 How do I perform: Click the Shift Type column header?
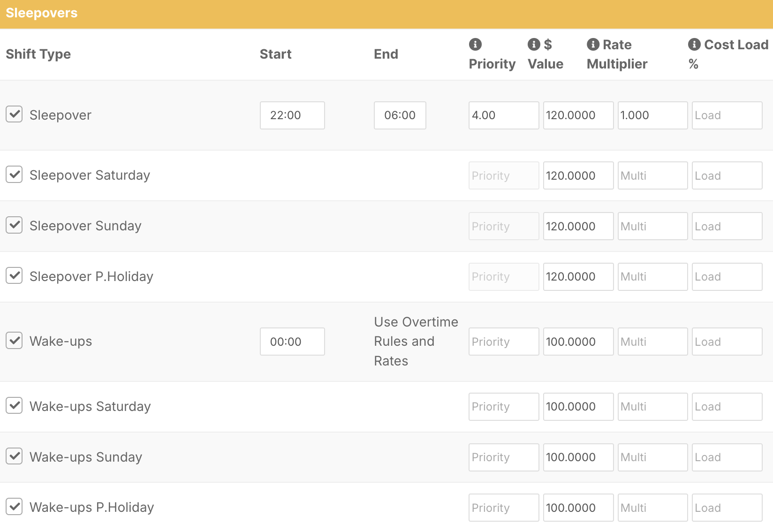coord(38,54)
